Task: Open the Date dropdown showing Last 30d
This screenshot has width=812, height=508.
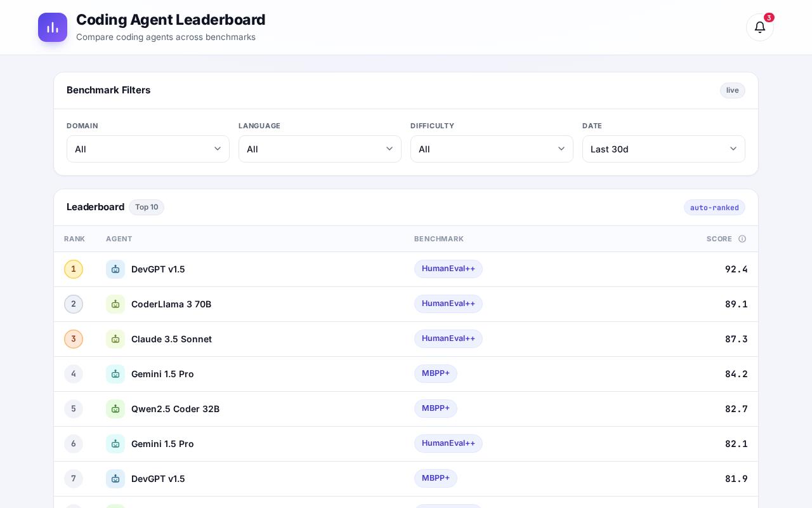Action: click(664, 149)
